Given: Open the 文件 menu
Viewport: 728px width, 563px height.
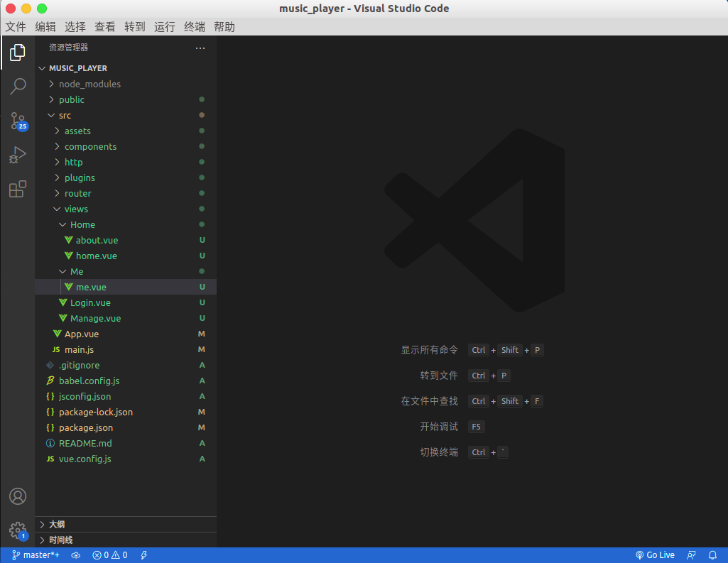Looking at the screenshot, I should (x=16, y=27).
